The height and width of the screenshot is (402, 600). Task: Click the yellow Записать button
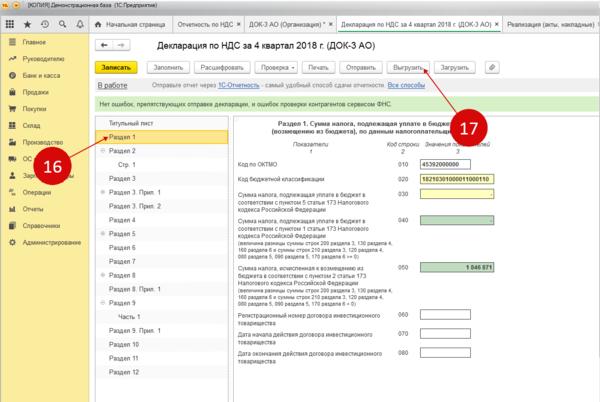[116, 67]
